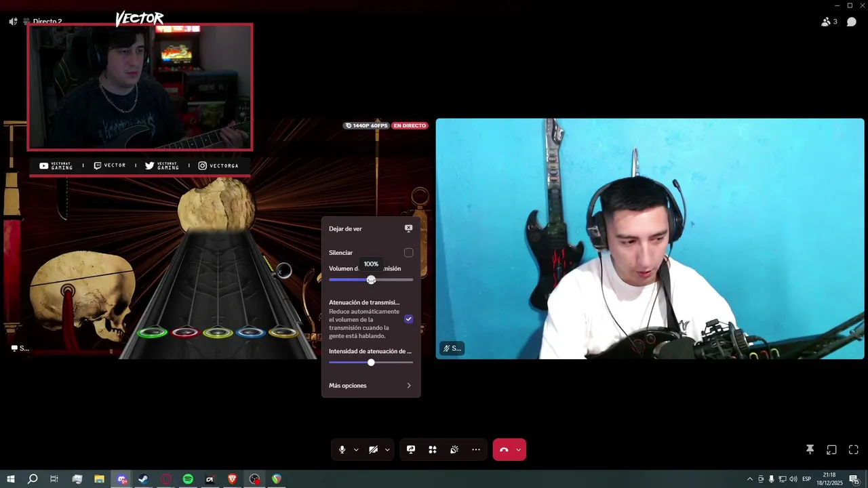Screen dimensions: 868x488
Task: Show the member list (3 users)
Action: (x=829, y=22)
